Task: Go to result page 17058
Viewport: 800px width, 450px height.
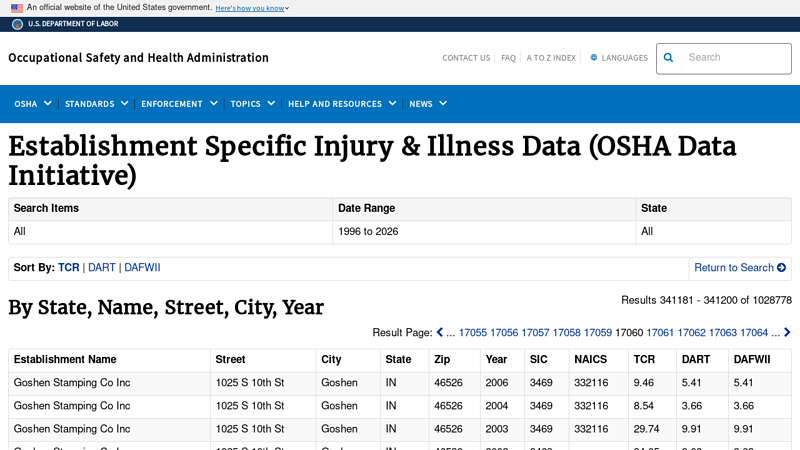Action: point(566,333)
